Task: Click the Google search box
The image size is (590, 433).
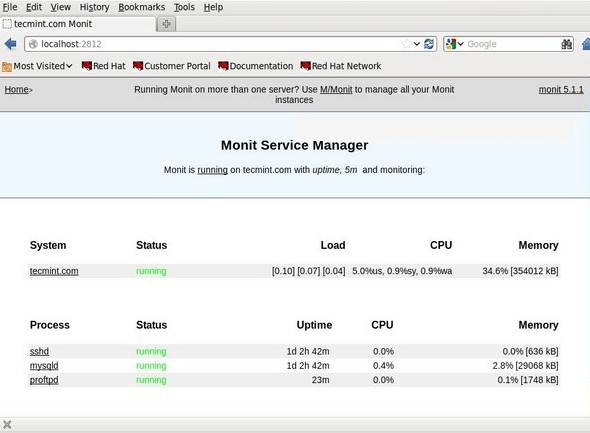Action: 512,44
